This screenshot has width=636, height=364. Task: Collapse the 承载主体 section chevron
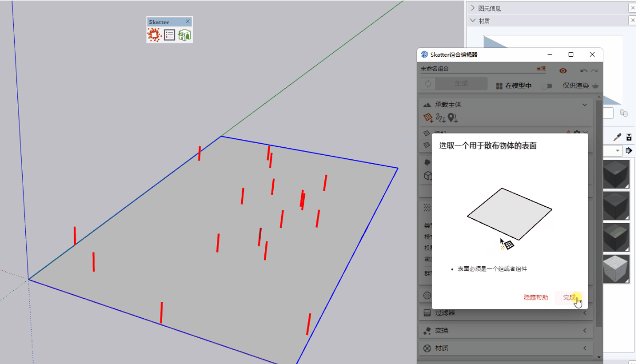pyautogui.click(x=584, y=105)
